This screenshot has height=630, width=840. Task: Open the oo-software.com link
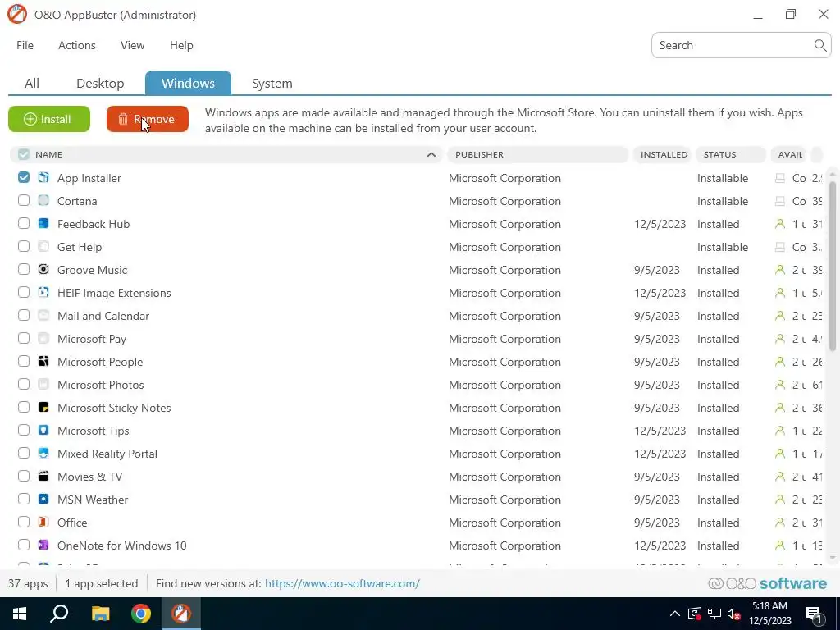tap(342, 583)
